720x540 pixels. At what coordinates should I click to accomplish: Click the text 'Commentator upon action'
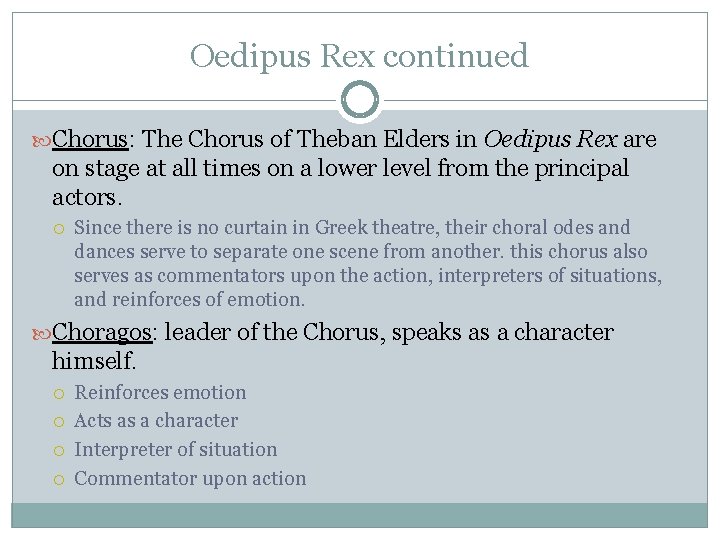(x=190, y=478)
